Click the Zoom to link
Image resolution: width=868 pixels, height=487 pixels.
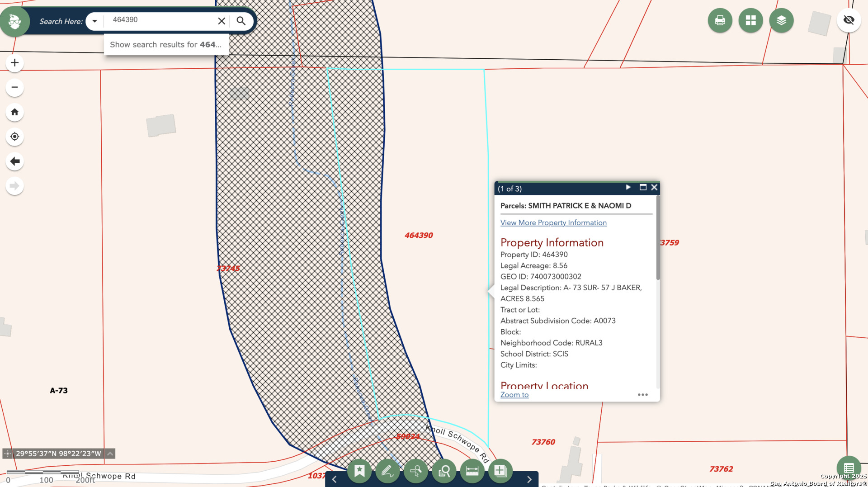[x=514, y=395]
